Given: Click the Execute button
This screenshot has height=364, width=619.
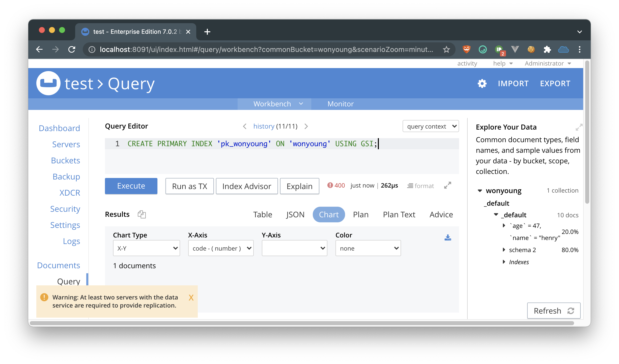Looking at the screenshot, I should click(x=131, y=186).
